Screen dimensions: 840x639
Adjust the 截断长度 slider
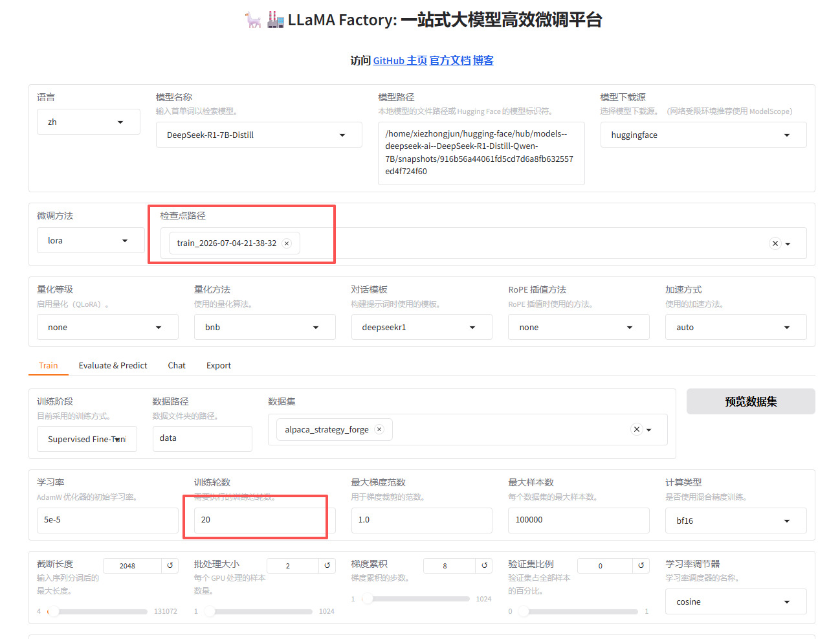(98, 611)
